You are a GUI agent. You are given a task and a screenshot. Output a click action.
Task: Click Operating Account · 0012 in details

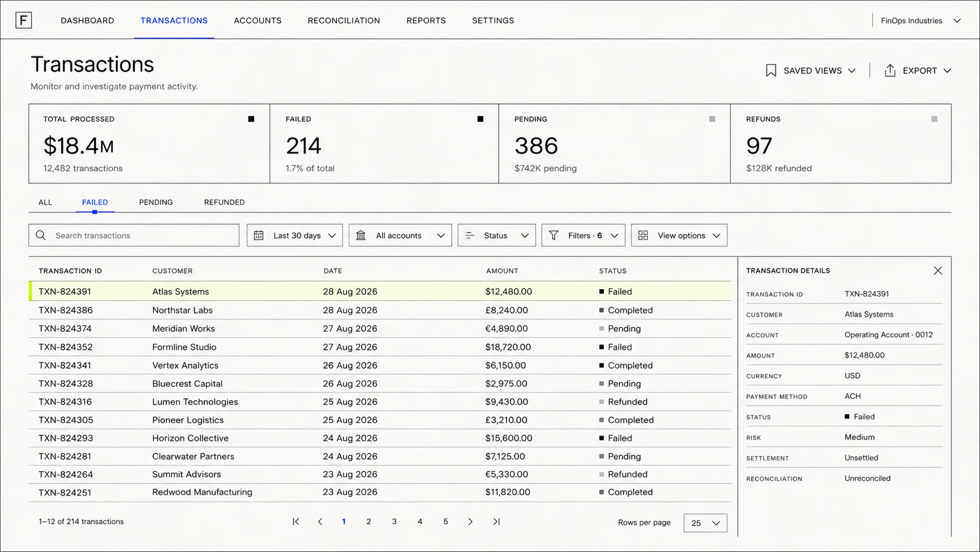coord(889,335)
